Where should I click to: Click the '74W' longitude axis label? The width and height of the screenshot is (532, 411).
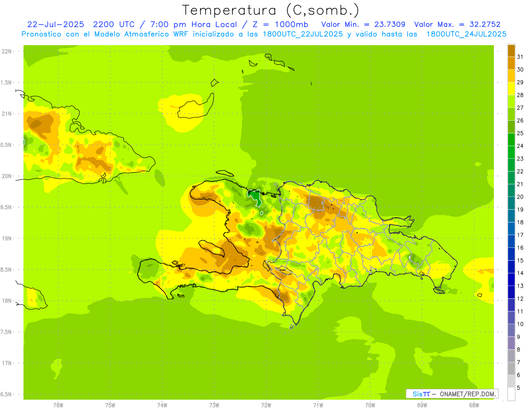(x=162, y=405)
